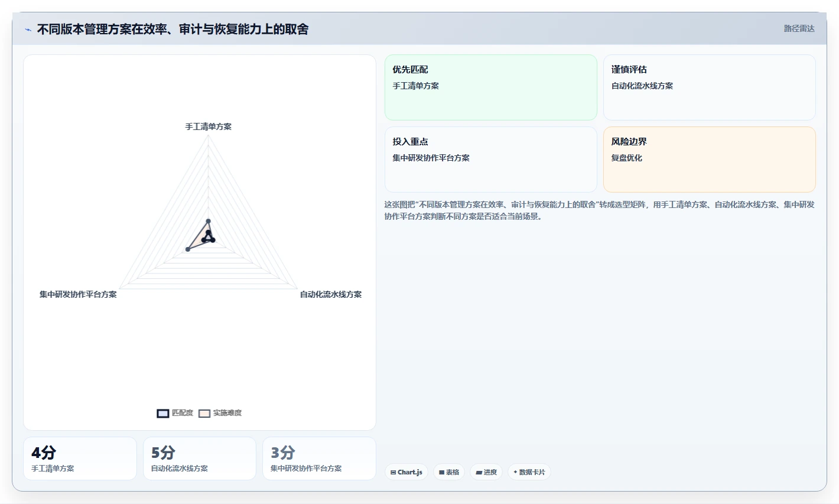Click the 匹配度 legend color box
Screen dimensions: 839x504
163,413
